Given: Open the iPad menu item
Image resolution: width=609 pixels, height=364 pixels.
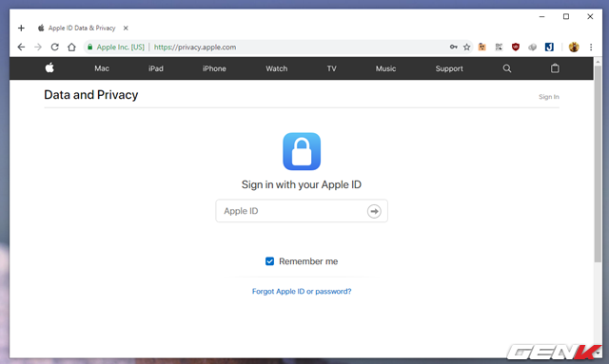Looking at the screenshot, I should pyautogui.click(x=156, y=68).
